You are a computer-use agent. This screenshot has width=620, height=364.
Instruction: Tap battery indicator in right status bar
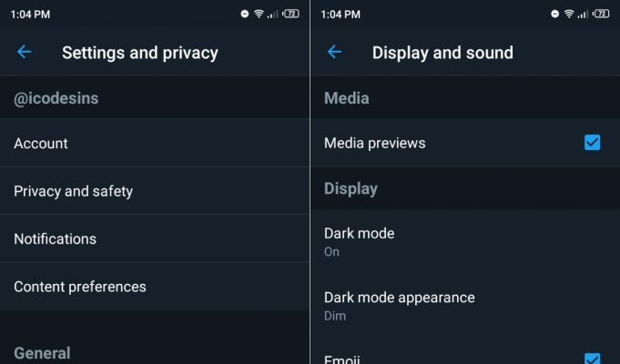(x=601, y=14)
